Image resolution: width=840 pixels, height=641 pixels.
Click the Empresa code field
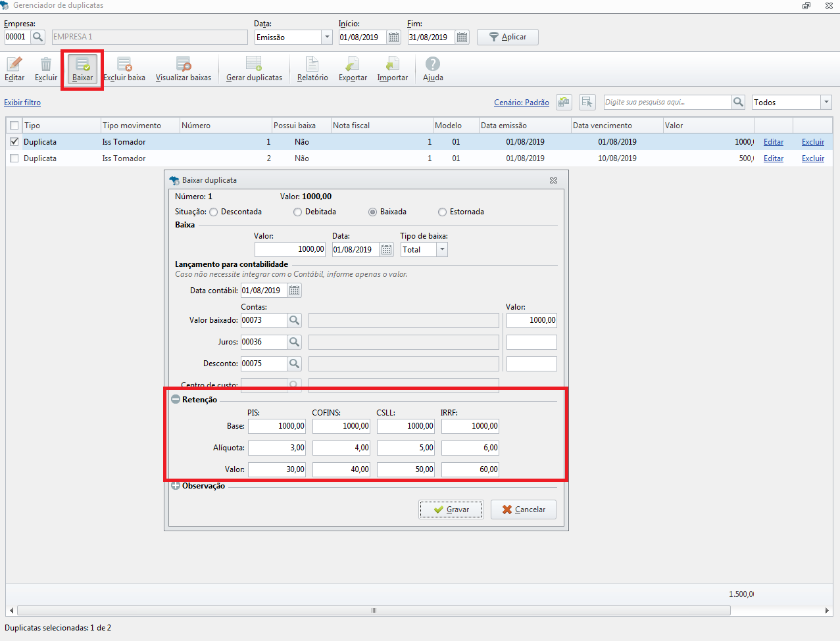(x=17, y=37)
